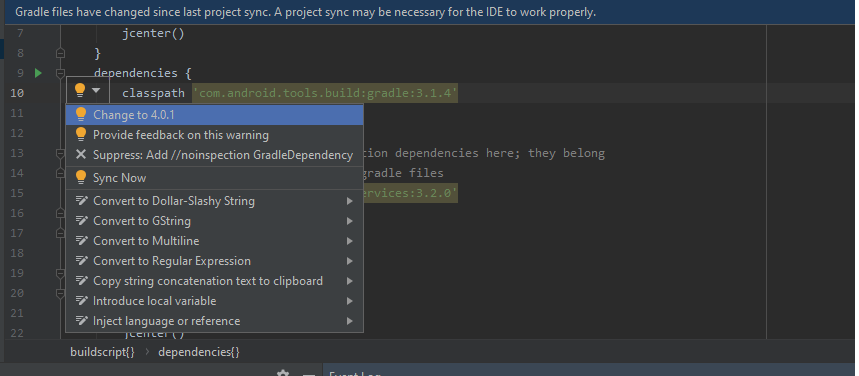
Task: Click the services:3.2.0 string on line 15
Action: (x=409, y=193)
